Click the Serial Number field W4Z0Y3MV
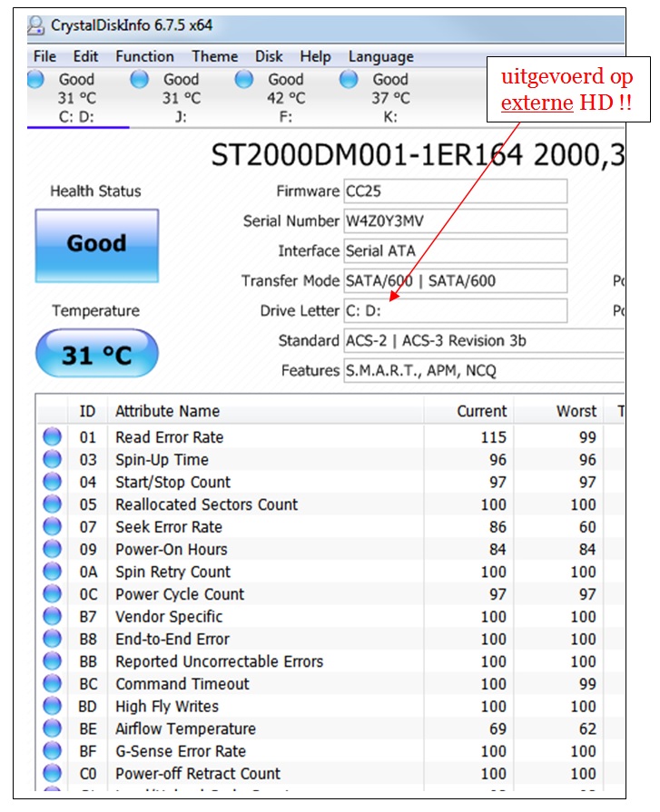Image resolution: width=660 pixels, height=812 pixels. [x=456, y=221]
